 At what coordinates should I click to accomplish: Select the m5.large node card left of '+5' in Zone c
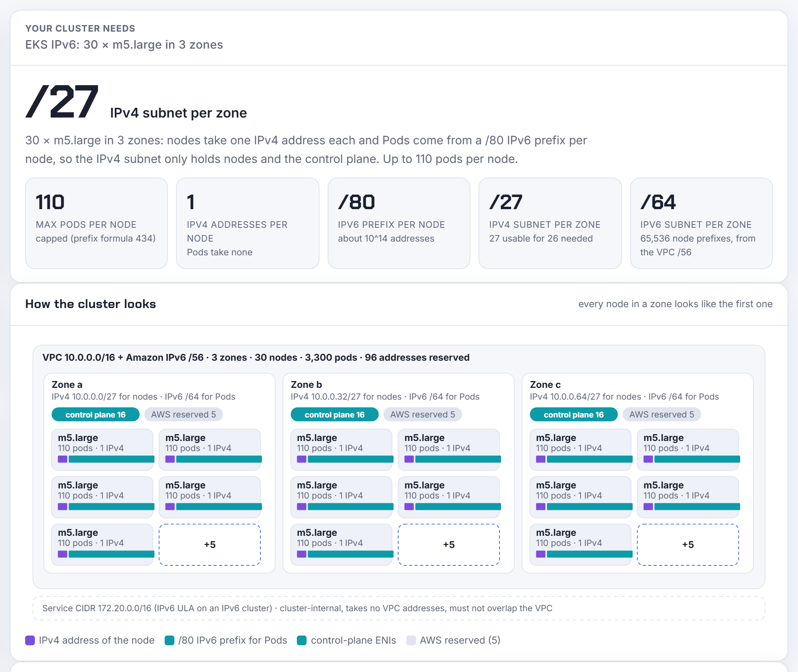coord(581,544)
